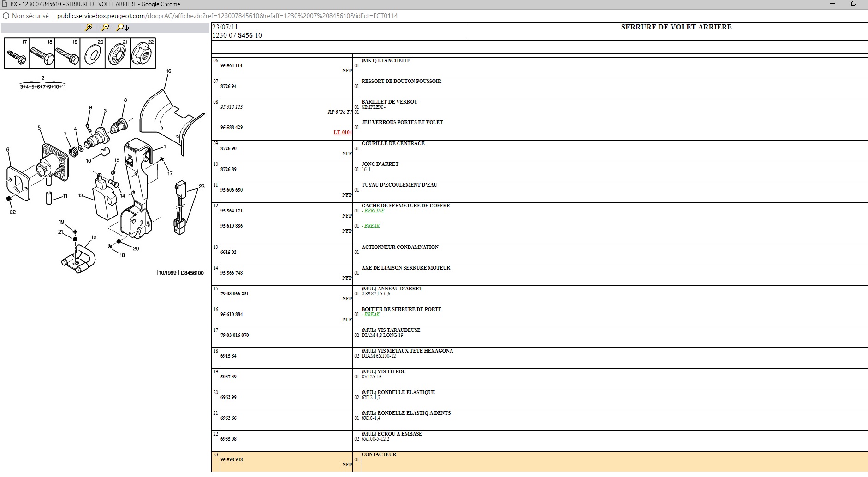
Task: Select reference 8726 90
Action: point(228,148)
